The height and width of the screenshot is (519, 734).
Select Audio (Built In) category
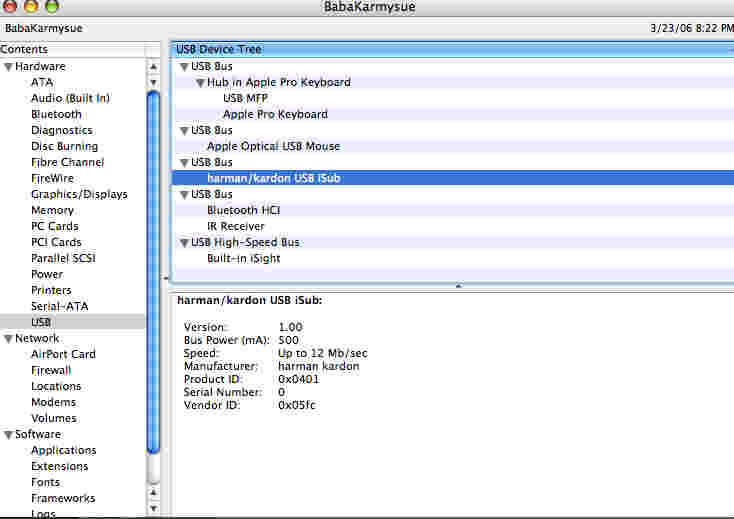pos(70,98)
